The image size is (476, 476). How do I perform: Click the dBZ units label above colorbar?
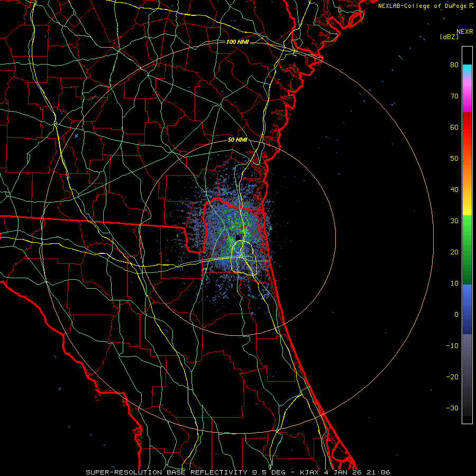pos(449,37)
